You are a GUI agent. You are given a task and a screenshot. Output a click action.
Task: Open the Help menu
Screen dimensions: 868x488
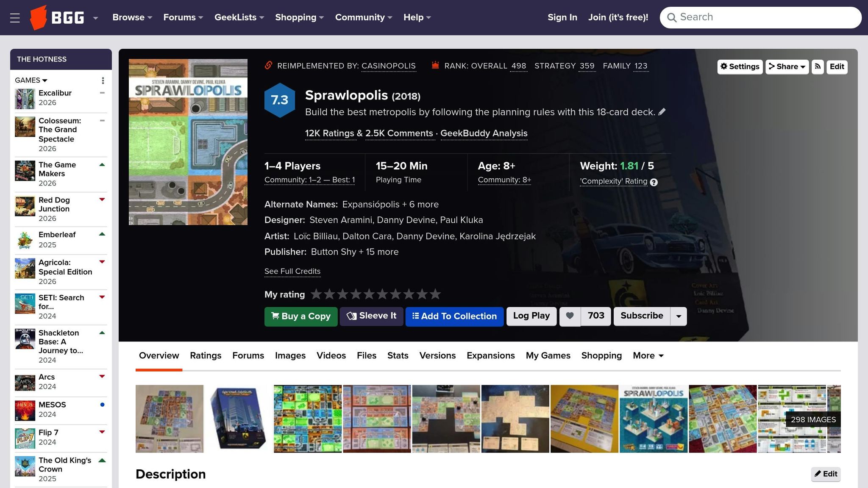417,17
